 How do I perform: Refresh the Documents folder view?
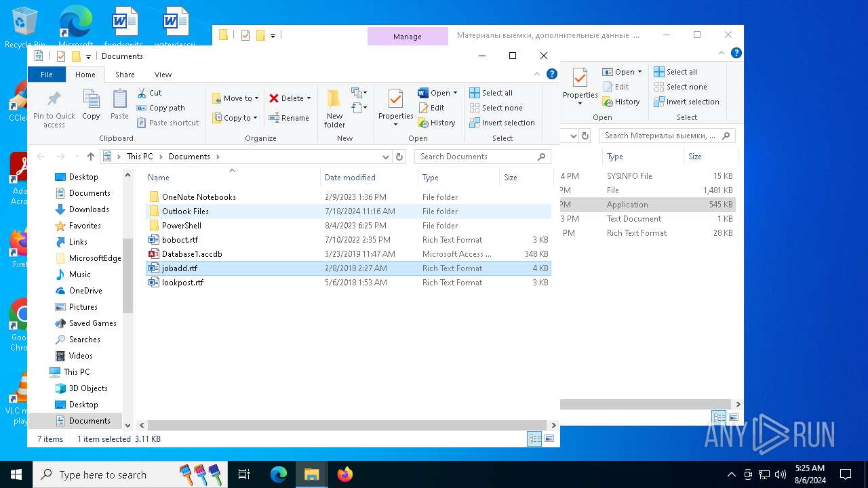pyautogui.click(x=399, y=157)
